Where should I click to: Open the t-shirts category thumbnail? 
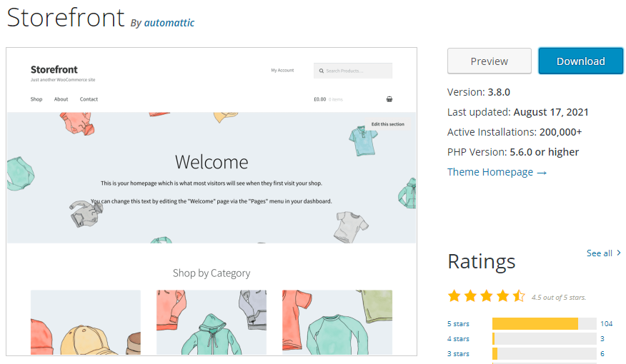point(337,322)
